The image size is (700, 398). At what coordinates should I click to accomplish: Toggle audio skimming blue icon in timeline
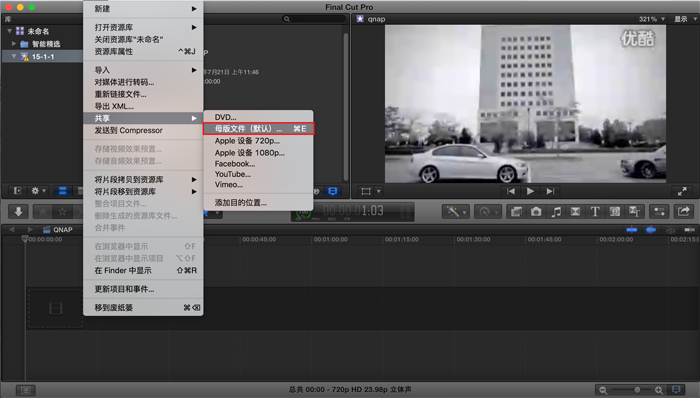pos(651,230)
